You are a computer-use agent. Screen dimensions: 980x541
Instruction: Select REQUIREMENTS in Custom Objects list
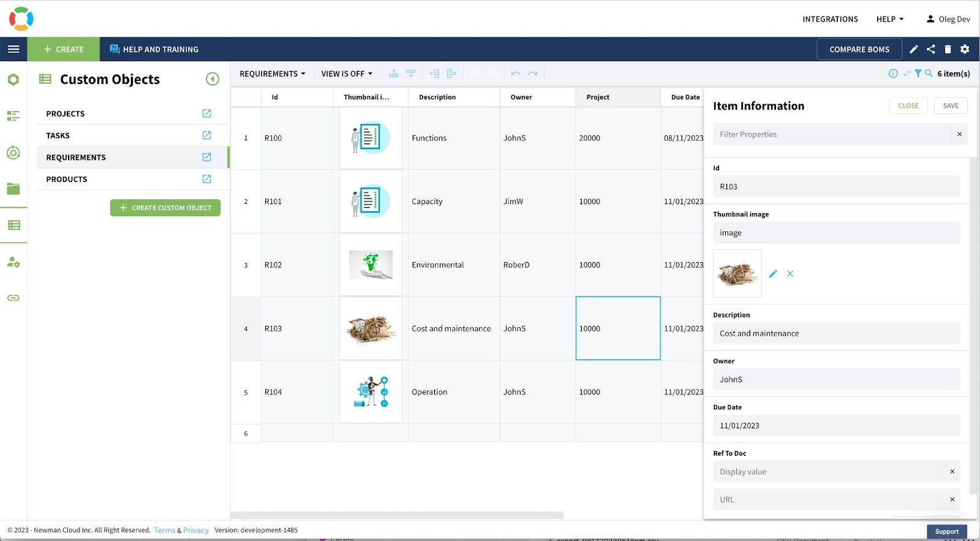[76, 157]
